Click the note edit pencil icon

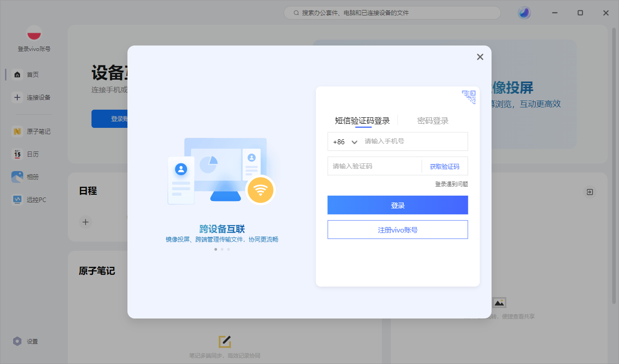click(225, 342)
